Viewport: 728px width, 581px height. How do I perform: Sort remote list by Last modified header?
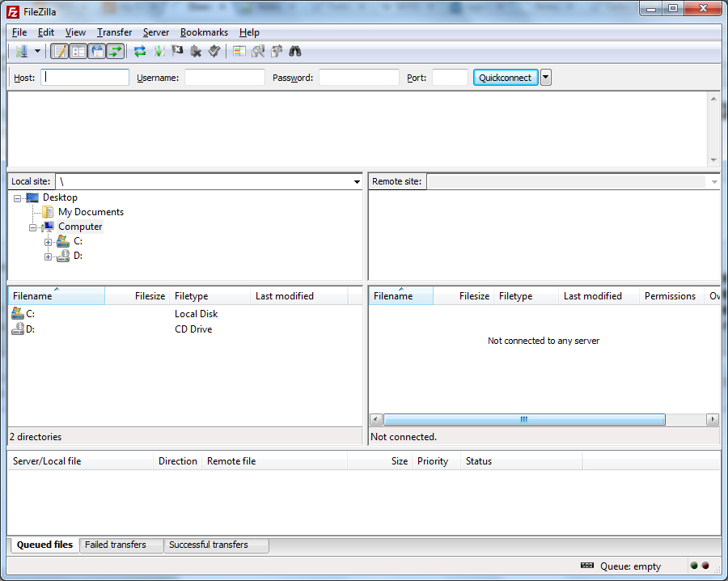click(599, 296)
